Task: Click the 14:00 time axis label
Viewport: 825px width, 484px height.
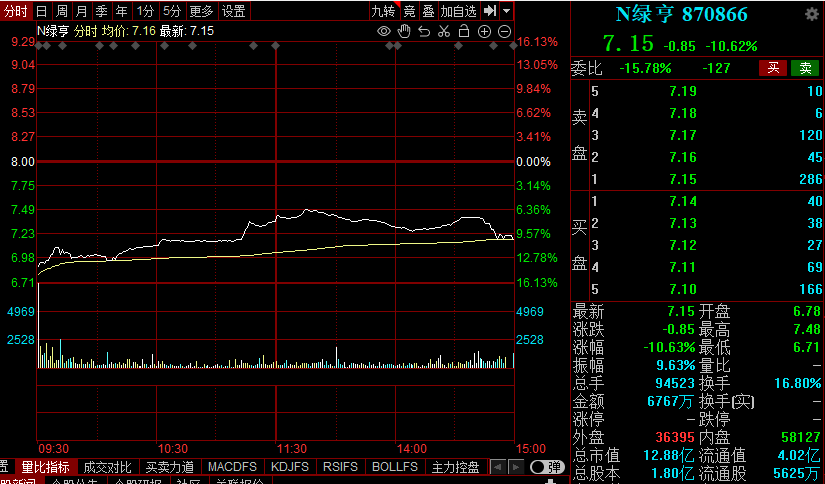Action: [x=412, y=449]
